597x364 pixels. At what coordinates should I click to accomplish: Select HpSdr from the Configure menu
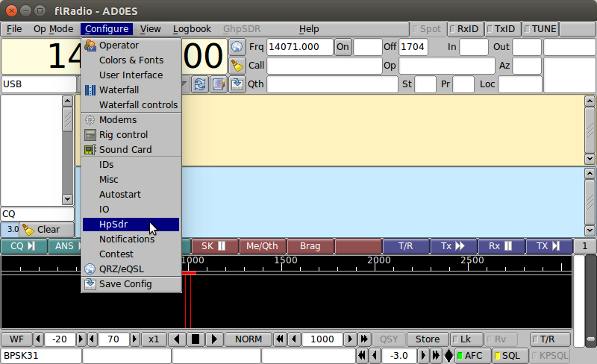[x=114, y=225]
